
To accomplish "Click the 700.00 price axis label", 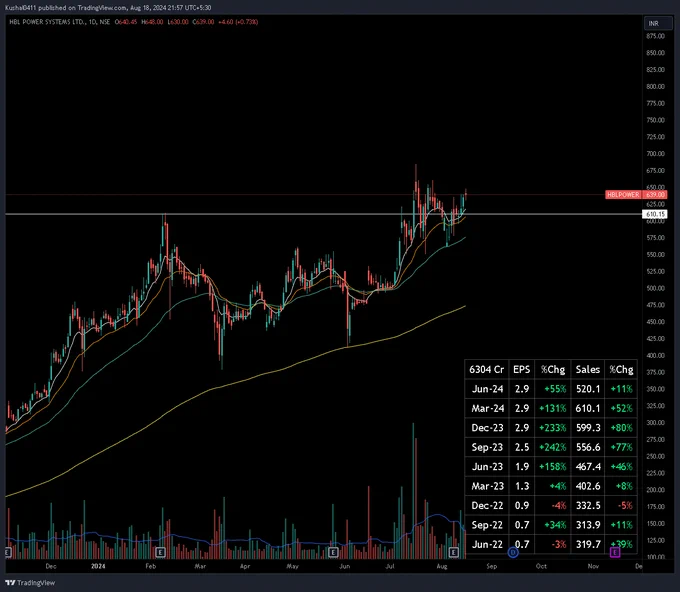I will pos(655,154).
